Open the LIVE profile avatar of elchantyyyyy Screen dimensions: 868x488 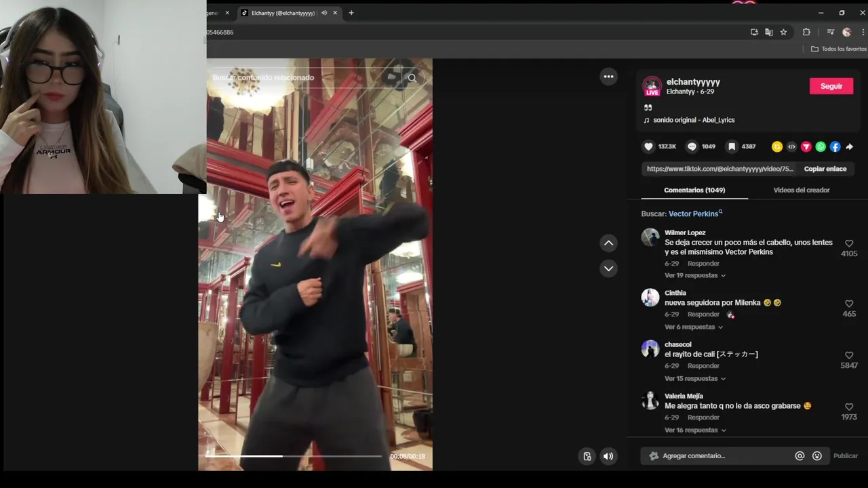pos(652,86)
